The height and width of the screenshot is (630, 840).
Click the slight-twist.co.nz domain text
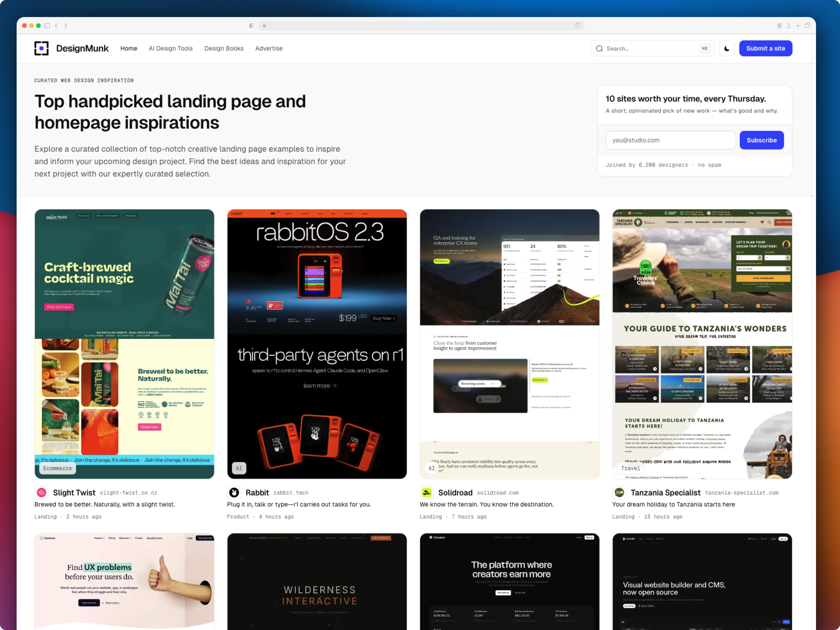tap(128, 493)
